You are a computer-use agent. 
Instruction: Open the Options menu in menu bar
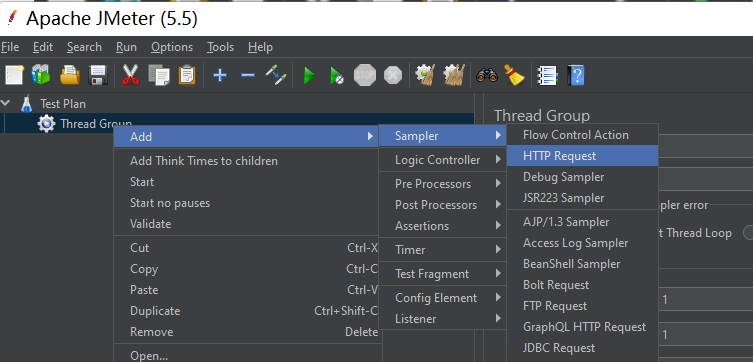point(171,47)
